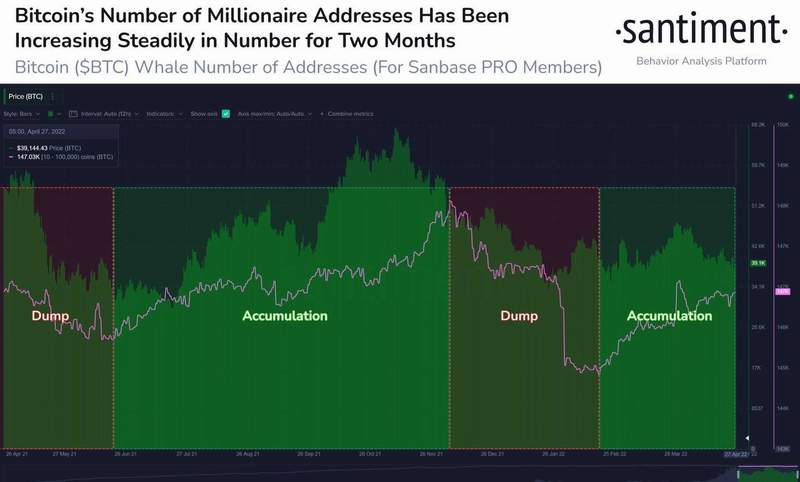Click the Santiment logo

701,29
